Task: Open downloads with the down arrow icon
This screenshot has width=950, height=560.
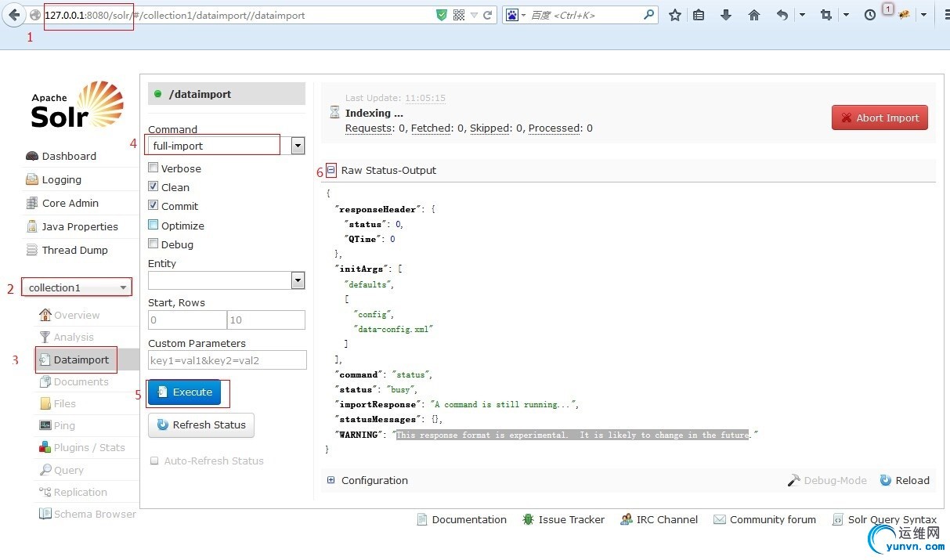Action: coord(726,15)
